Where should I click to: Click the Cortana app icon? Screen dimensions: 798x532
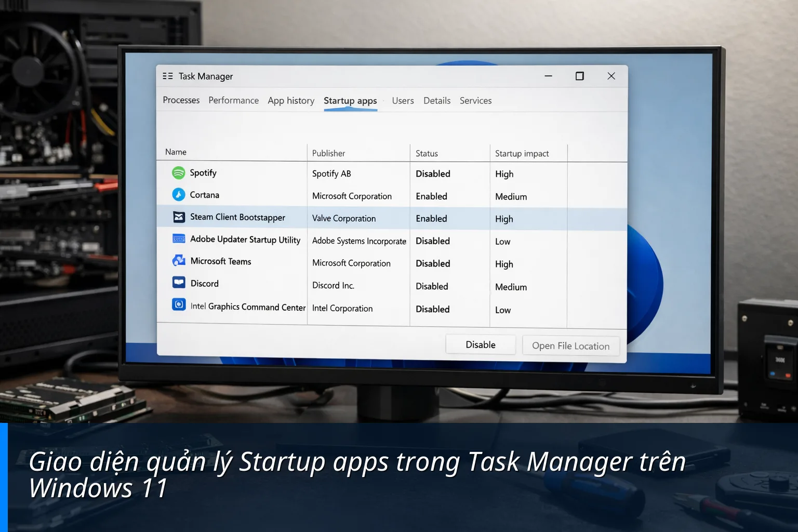[178, 194]
